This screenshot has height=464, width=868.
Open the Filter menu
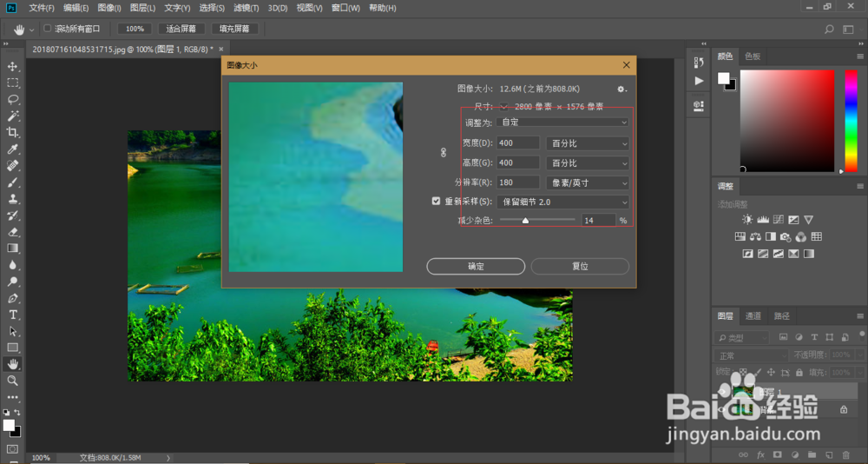click(246, 9)
